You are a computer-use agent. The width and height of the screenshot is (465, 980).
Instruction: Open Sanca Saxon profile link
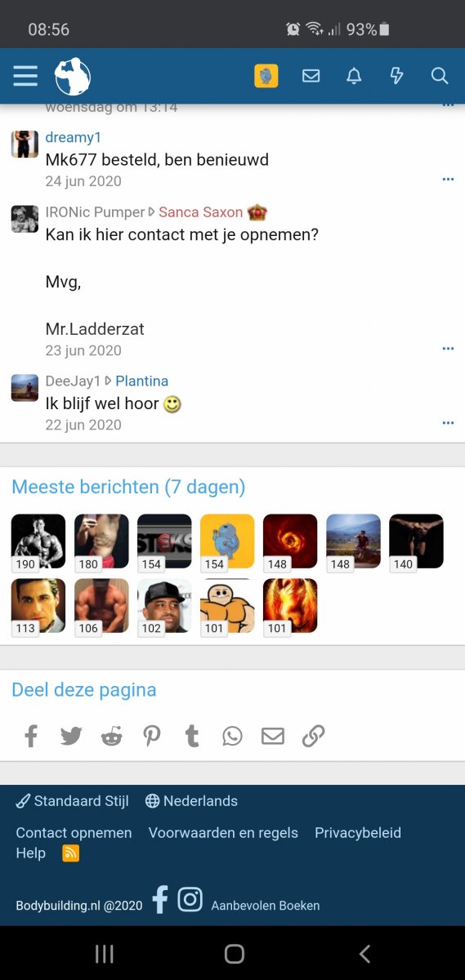coord(200,212)
